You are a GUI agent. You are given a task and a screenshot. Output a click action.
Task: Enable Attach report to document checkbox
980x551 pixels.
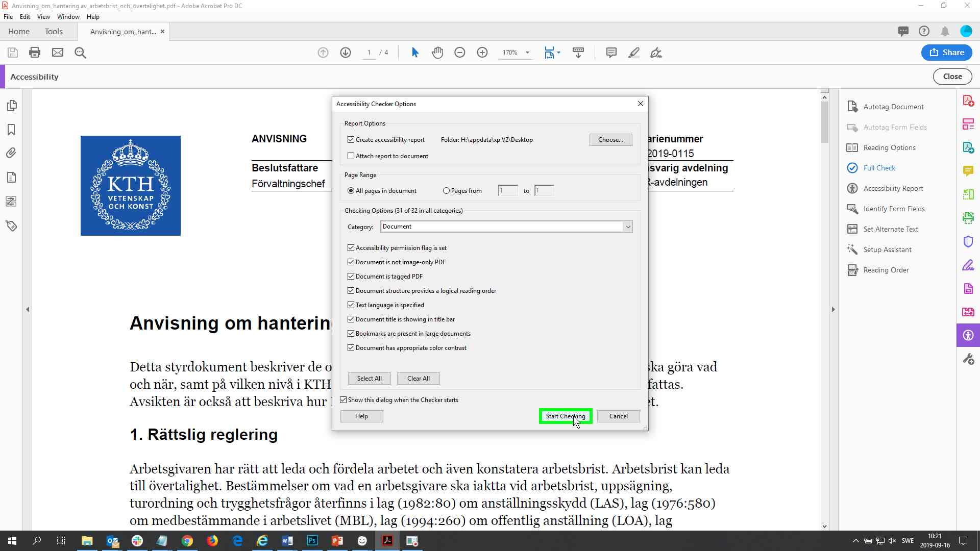[351, 156]
